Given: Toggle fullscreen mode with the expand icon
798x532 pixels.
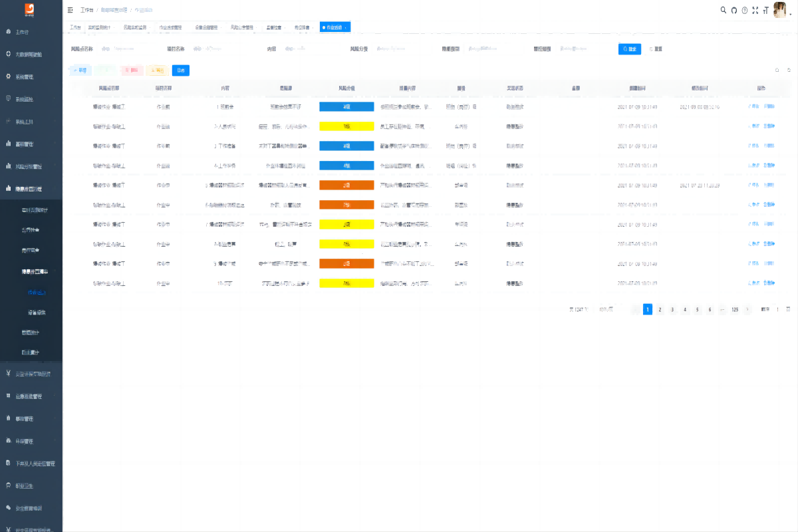Looking at the screenshot, I should 755,10.
